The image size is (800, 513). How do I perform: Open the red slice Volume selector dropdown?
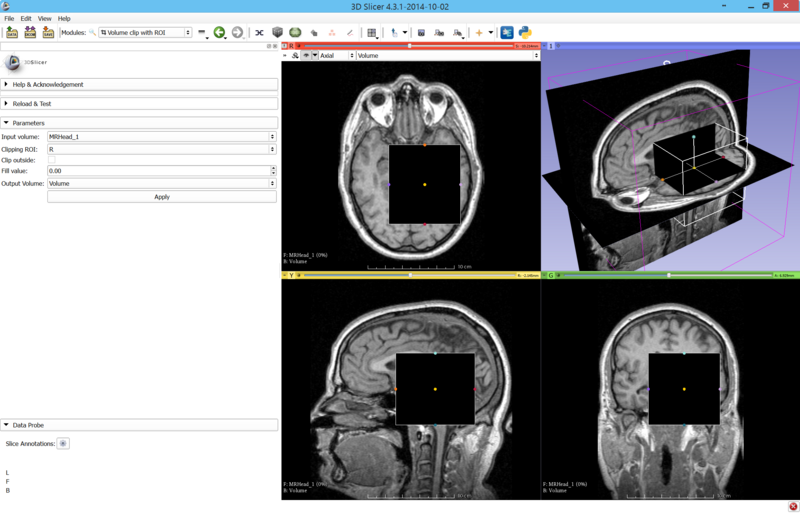pos(448,56)
